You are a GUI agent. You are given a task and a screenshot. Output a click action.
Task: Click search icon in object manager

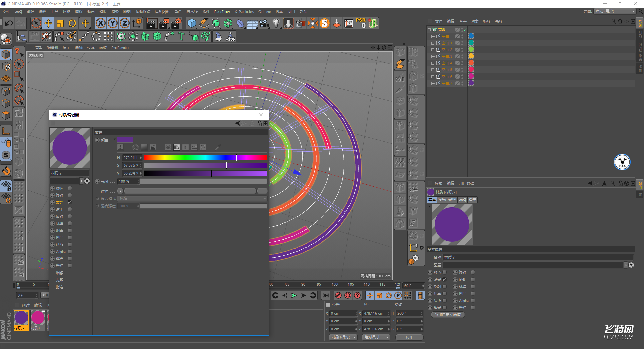pyautogui.click(x=613, y=21)
